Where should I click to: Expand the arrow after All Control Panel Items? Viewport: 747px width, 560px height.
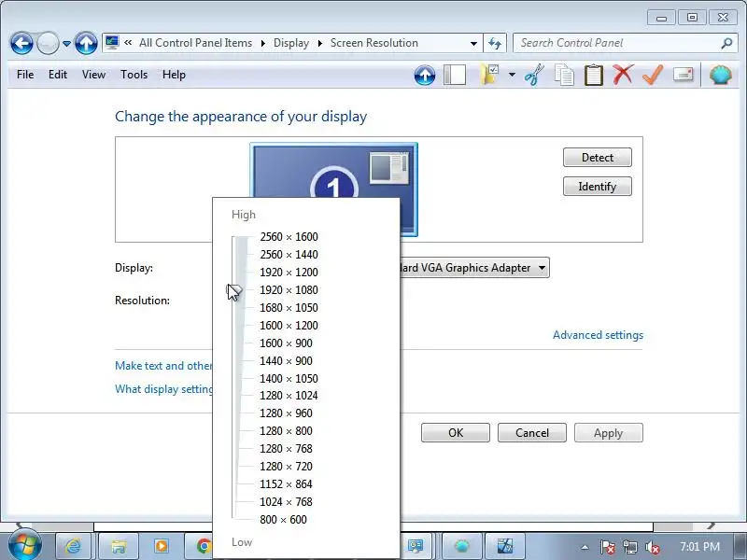coord(263,43)
